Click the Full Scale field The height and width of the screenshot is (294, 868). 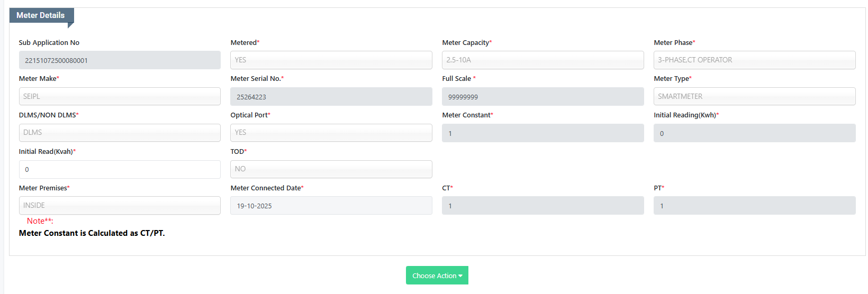coord(542,97)
